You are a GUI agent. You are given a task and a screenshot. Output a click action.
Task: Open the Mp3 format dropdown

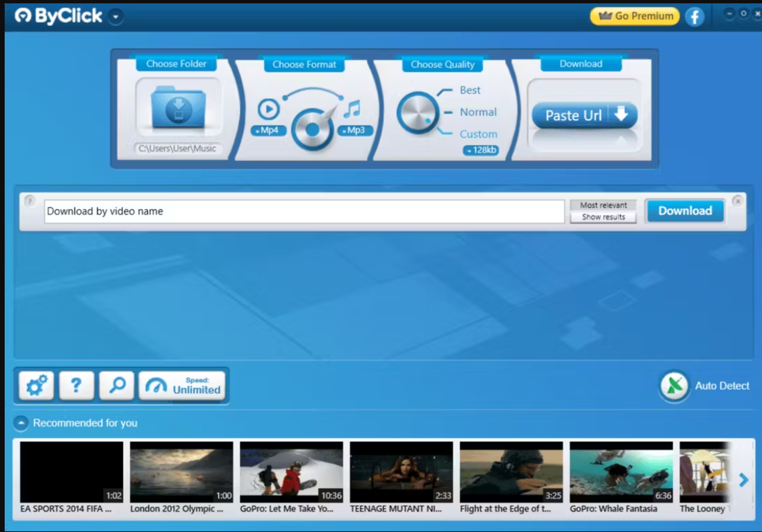(x=355, y=130)
